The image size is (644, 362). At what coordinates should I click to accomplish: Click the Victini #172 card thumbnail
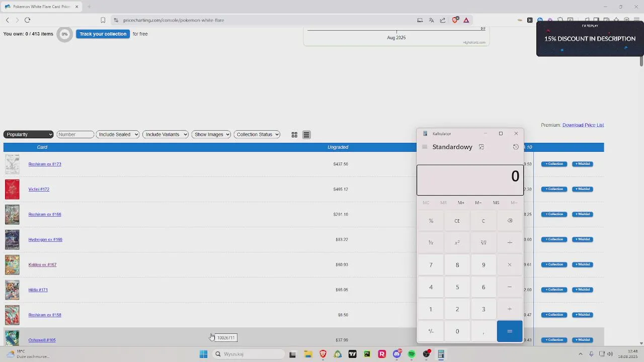(12, 190)
